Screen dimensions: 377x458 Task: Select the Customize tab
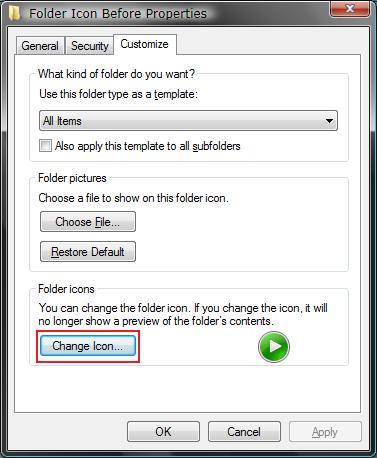tap(145, 44)
